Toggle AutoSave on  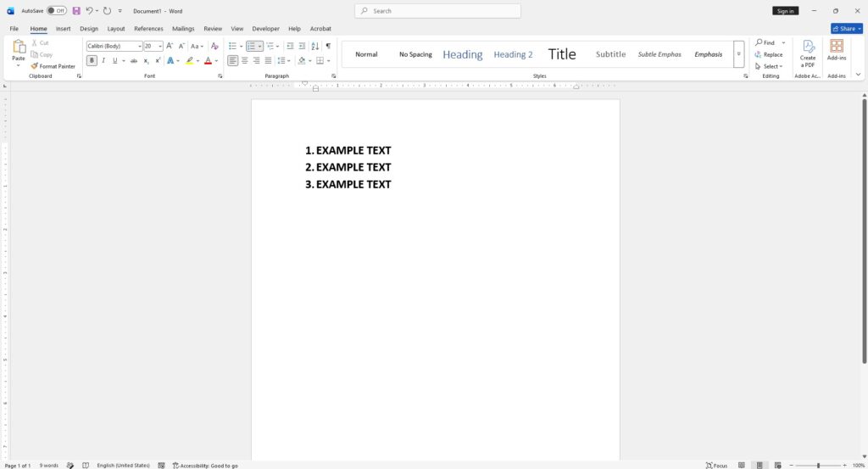pos(57,10)
